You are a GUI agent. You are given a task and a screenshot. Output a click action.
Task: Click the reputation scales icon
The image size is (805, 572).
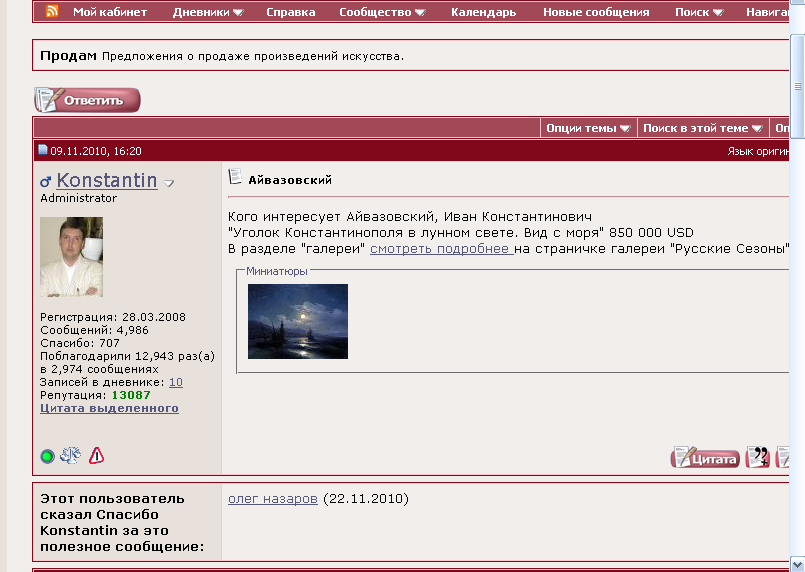70,456
